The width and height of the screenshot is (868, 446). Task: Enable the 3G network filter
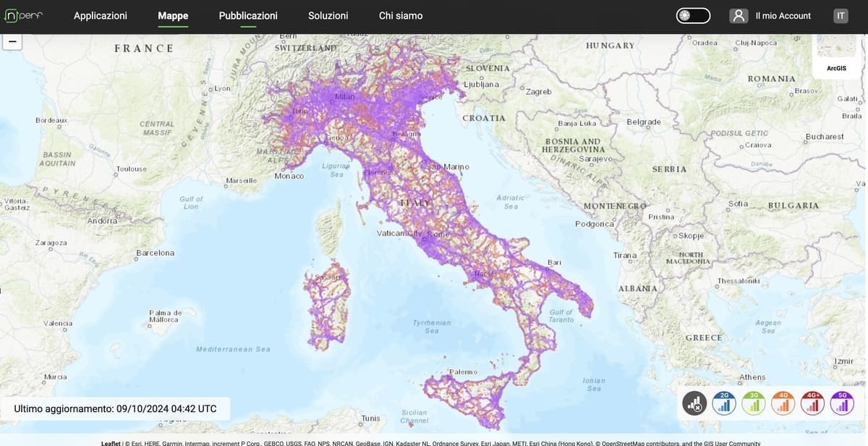753,403
